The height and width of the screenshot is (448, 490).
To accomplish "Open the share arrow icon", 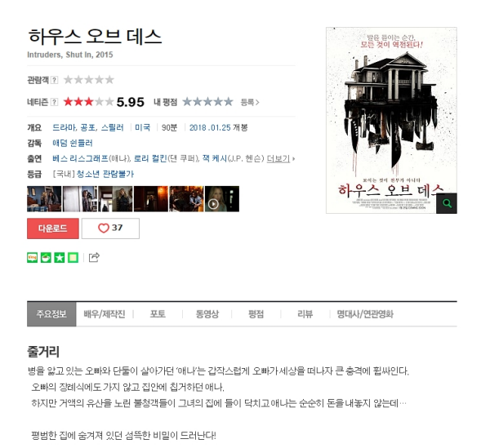I will pyautogui.click(x=94, y=257).
